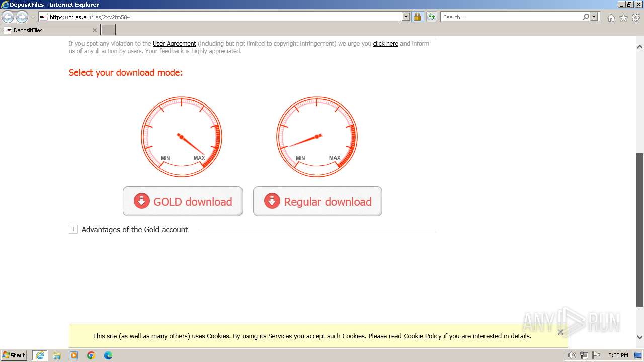This screenshot has width=644, height=362.
Task: Click the volume speaker tray icon
Action: click(572, 355)
